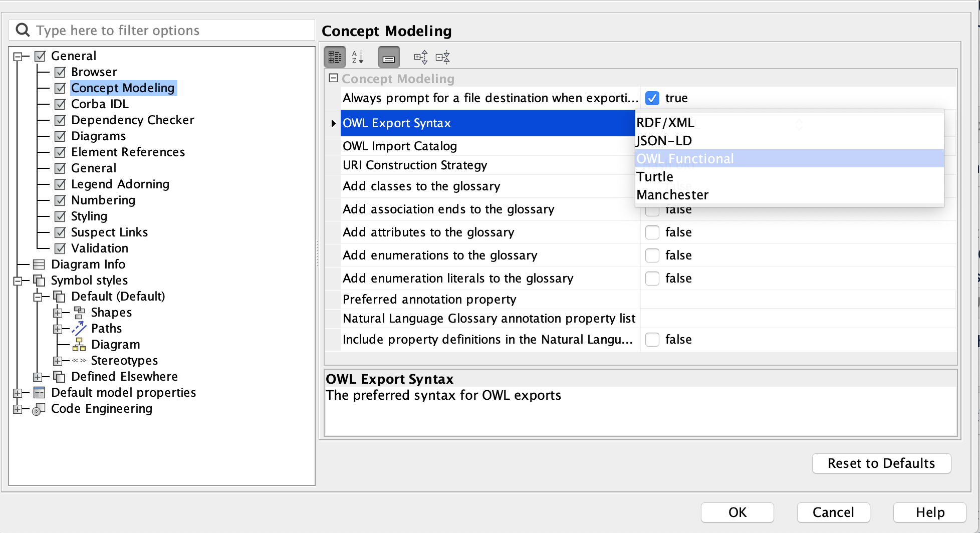Click the Code Engineering tree icon
The width and height of the screenshot is (980, 533).
click(x=39, y=409)
